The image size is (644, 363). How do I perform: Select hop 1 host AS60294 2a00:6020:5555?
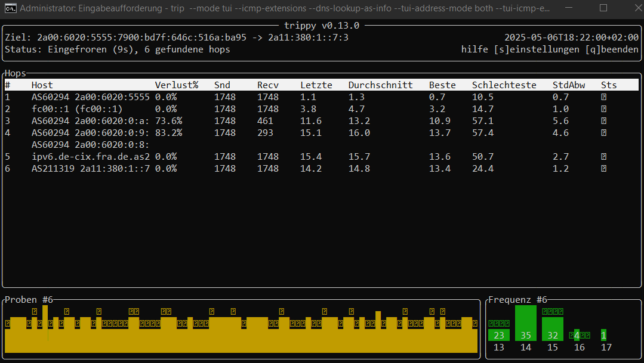click(90, 97)
